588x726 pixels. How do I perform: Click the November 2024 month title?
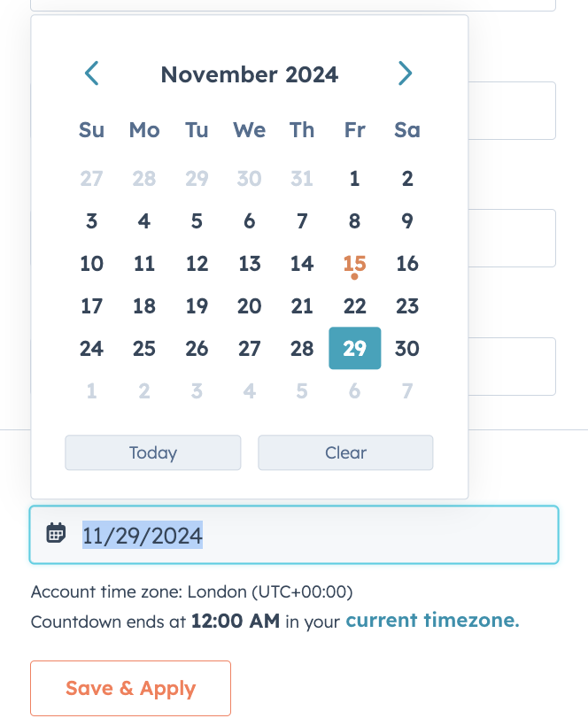click(x=249, y=74)
